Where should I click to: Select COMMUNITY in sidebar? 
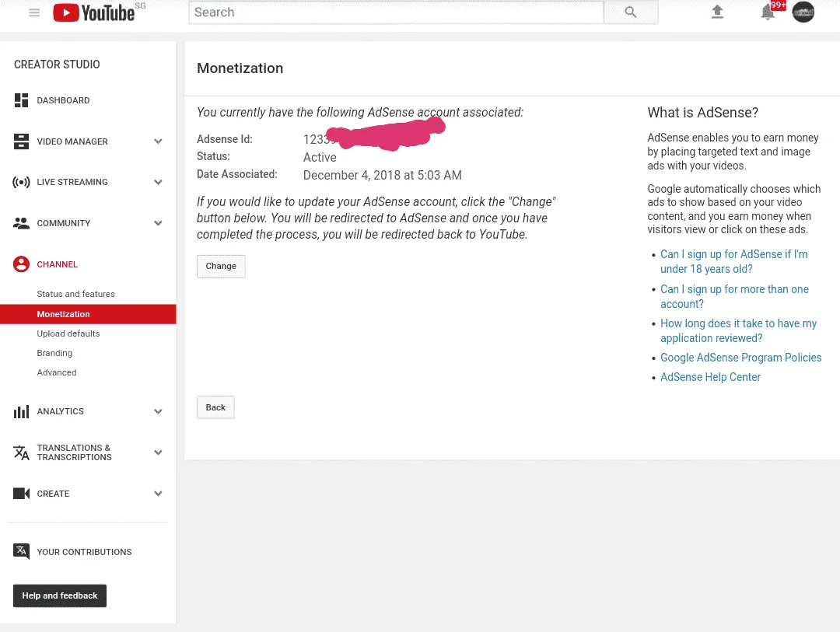tap(64, 223)
